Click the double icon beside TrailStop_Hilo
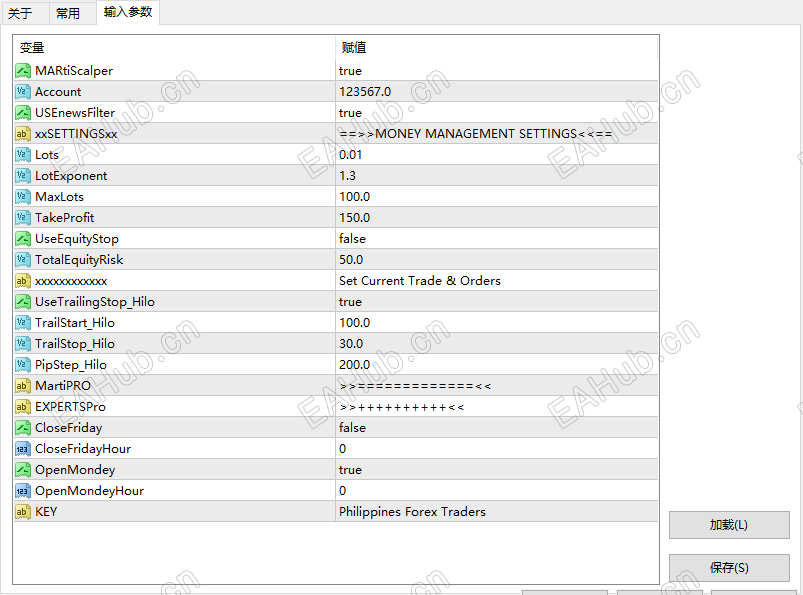 (23, 344)
